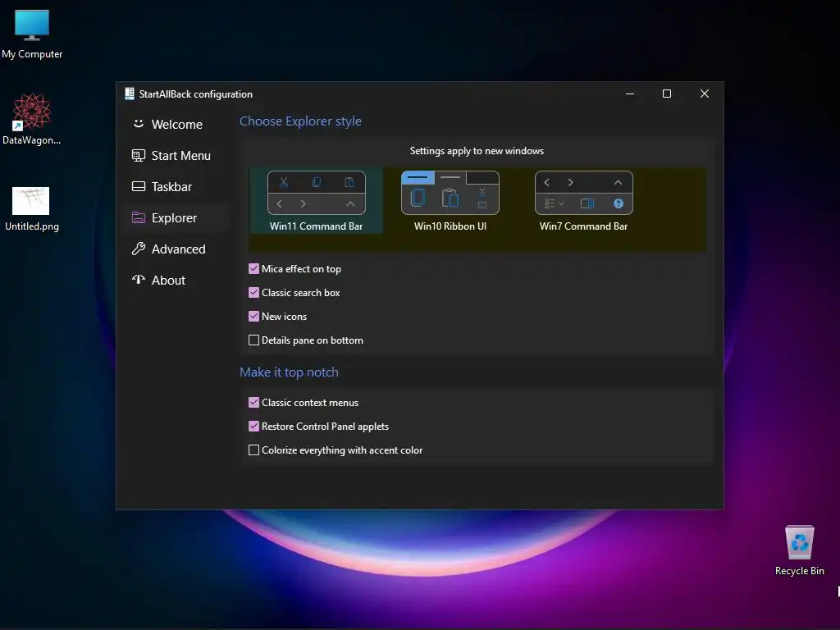The height and width of the screenshot is (630, 840).
Task: Choose the Win10 Ribbon UI style thumbnail
Action: point(450,193)
